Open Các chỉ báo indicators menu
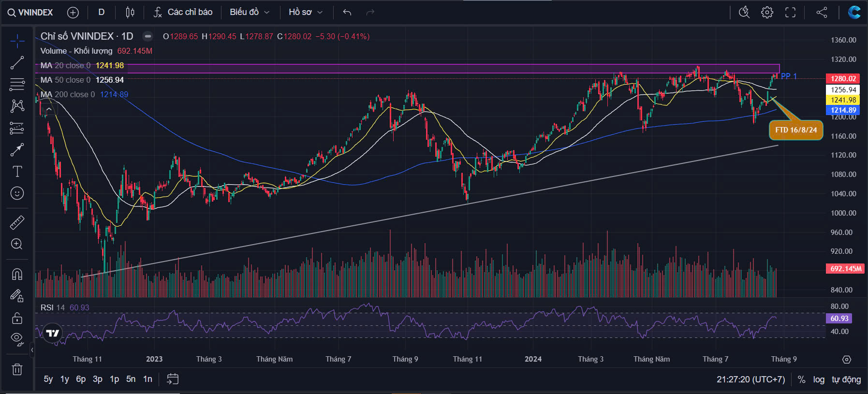Viewport: 868px width, 394px height. pyautogui.click(x=183, y=12)
